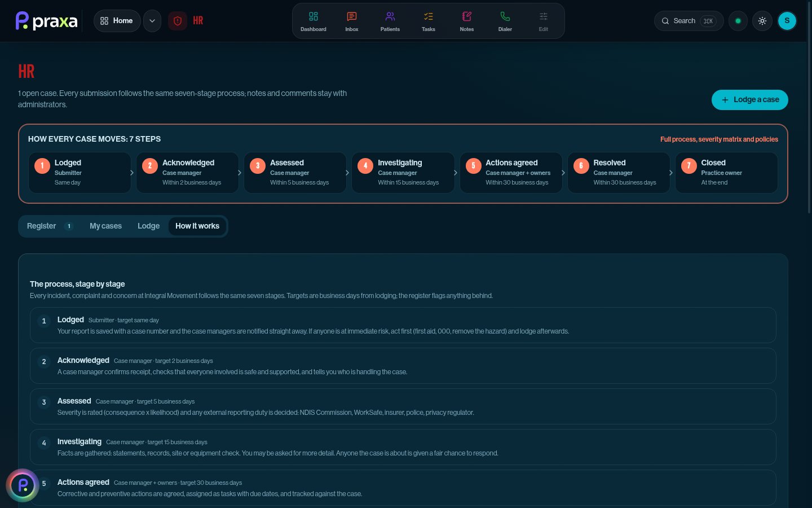The image size is (812, 508).
Task: Open the Home menu button
Action: coord(117,21)
